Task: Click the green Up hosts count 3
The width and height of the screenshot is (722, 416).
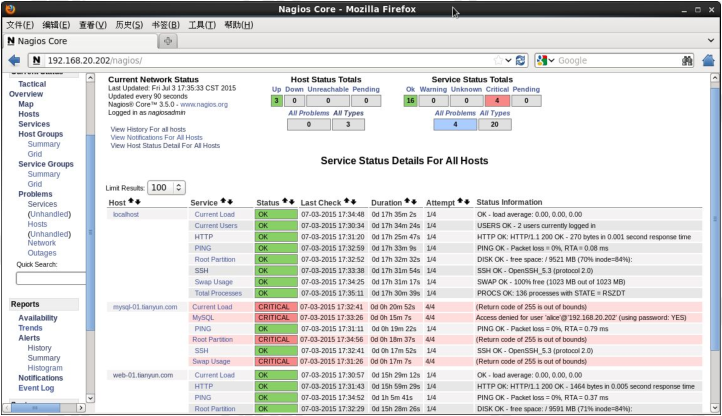Action: click(276, 100)
